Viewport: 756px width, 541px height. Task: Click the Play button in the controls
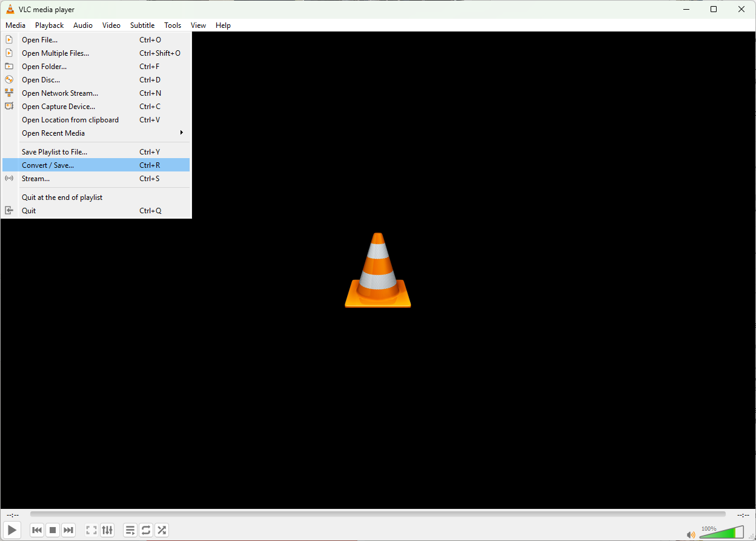coord(12,530)
